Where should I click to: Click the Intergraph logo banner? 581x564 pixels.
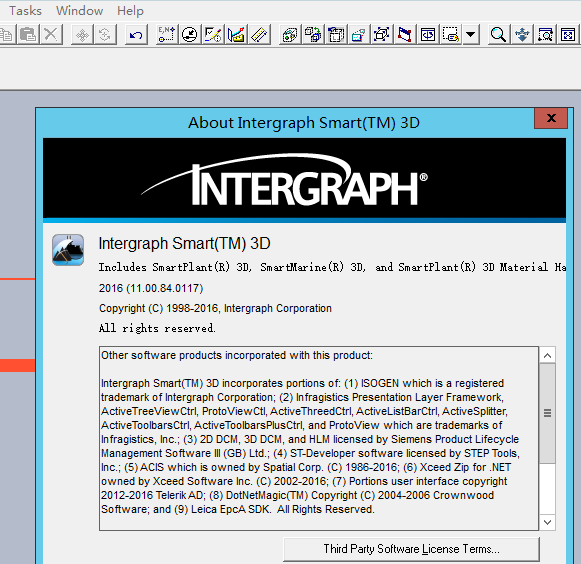(304, 178)
